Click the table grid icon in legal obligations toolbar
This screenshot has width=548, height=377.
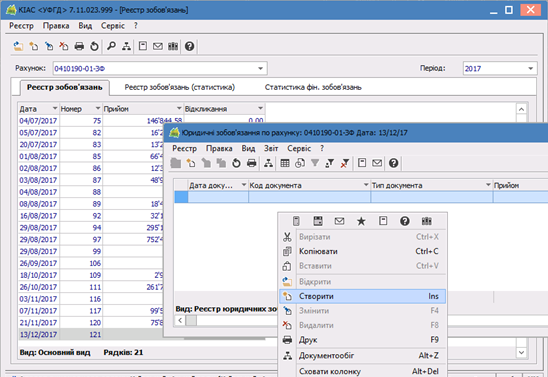[x=285, y=163]
